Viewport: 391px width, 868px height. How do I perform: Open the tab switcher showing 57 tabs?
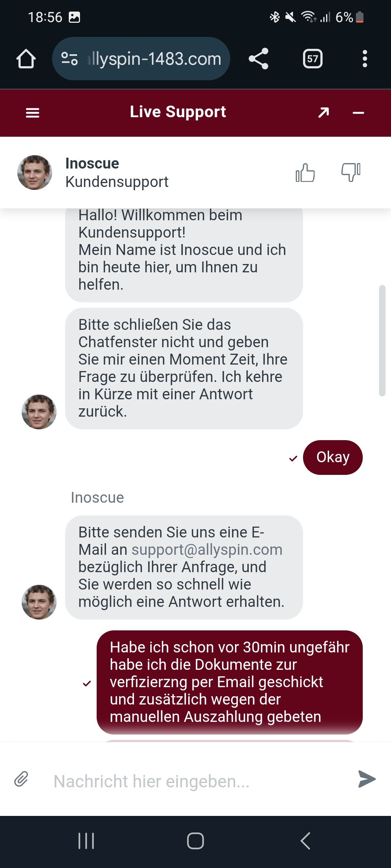(312, 59)
